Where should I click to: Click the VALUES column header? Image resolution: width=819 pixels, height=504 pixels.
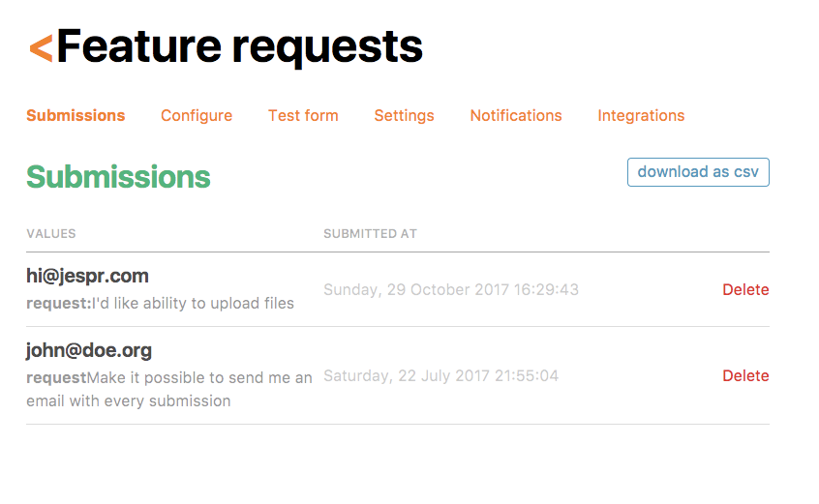point(50,233)
